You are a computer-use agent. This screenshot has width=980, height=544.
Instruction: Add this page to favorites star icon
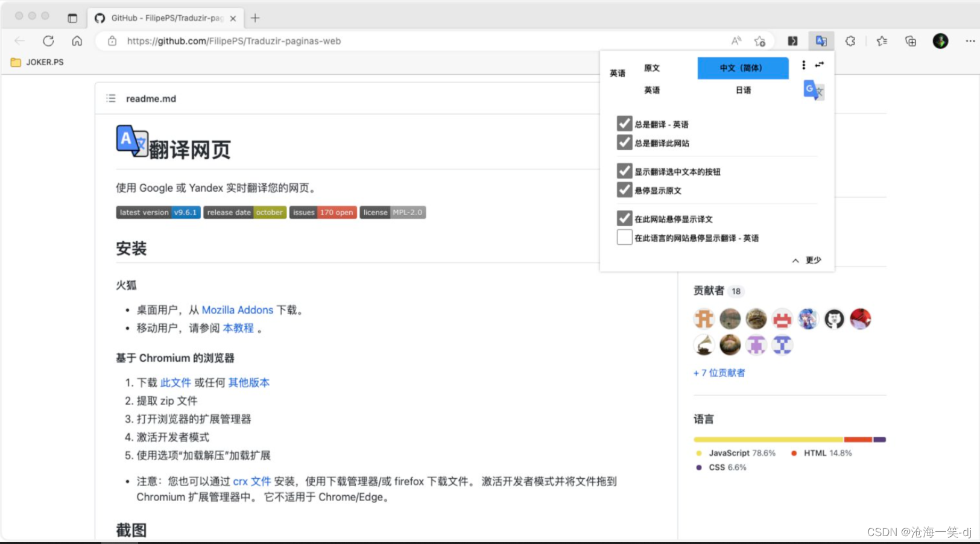click(760, 41)
